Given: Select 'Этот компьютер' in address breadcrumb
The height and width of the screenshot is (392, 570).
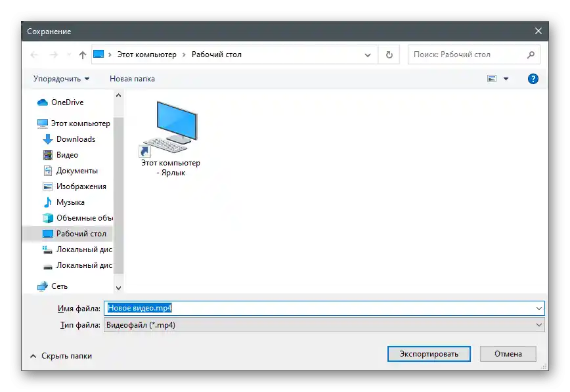Looking at the screenshot, I should pyautogui.click(x=147, y=54).
